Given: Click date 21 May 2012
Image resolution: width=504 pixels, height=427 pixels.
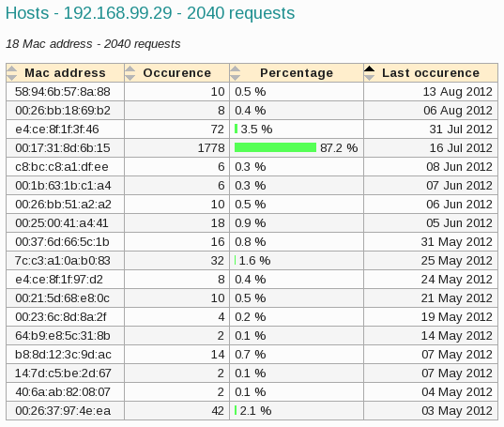Looking at the screenshot, I should tap(457, 298).
